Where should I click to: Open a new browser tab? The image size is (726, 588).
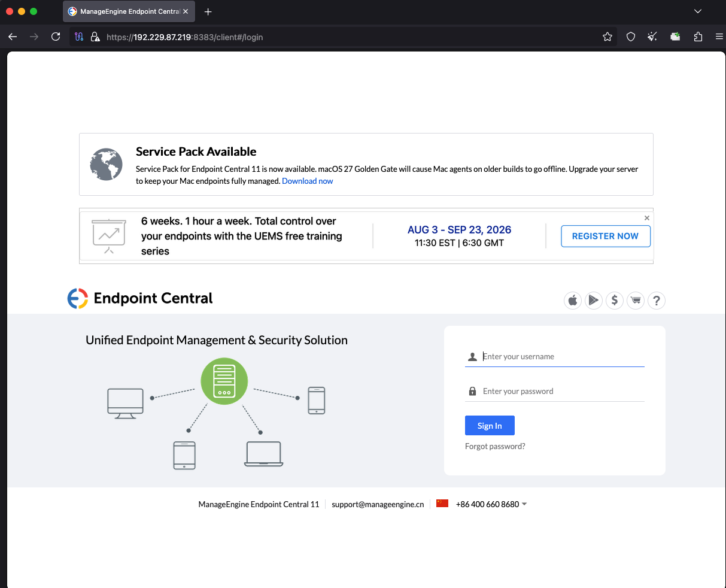tap(208, 11)
